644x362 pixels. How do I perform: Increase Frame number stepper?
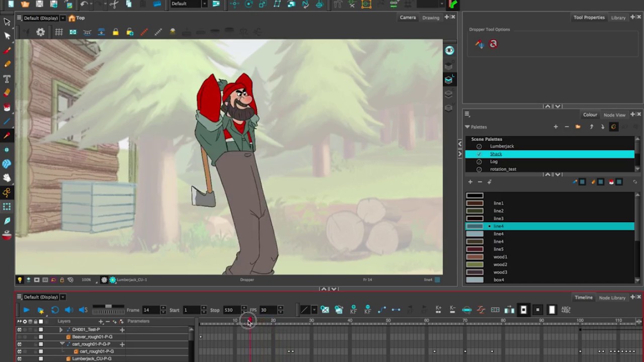point(164,308)
